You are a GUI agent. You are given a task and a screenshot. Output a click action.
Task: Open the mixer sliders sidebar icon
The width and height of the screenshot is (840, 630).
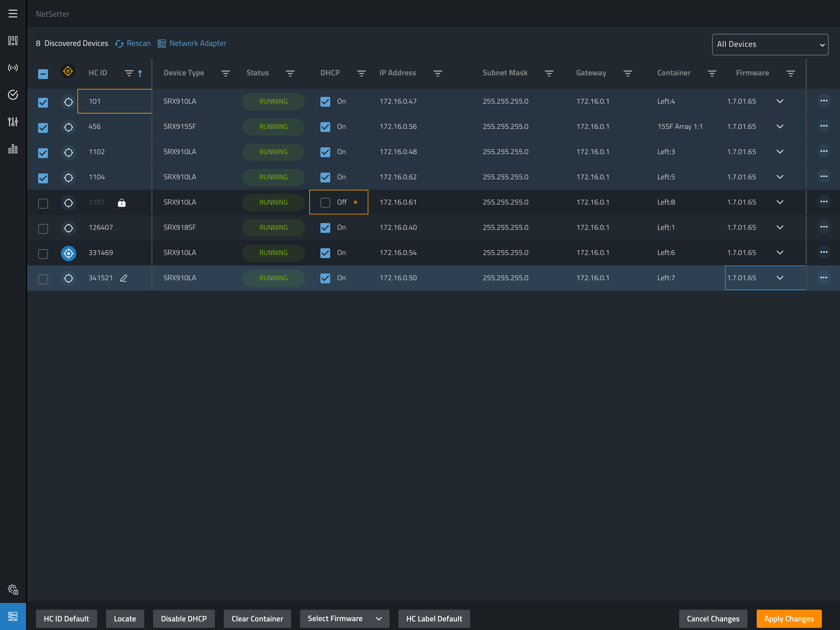[13, 122]
